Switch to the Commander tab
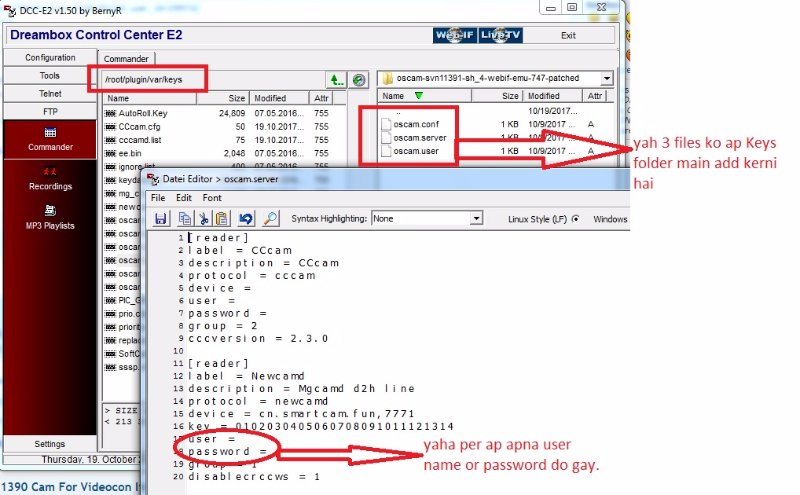 click(x=127, y=59)
